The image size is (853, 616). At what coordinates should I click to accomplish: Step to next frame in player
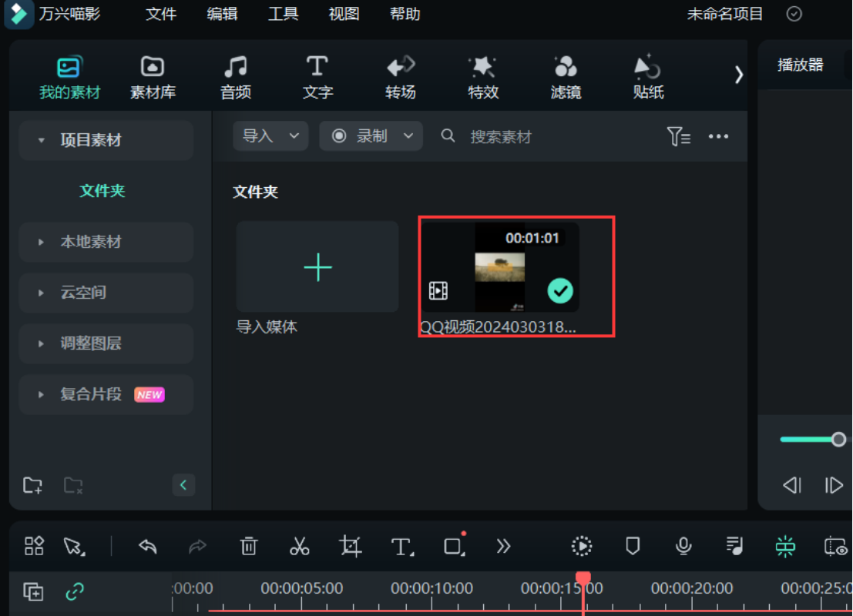(834, 485)
